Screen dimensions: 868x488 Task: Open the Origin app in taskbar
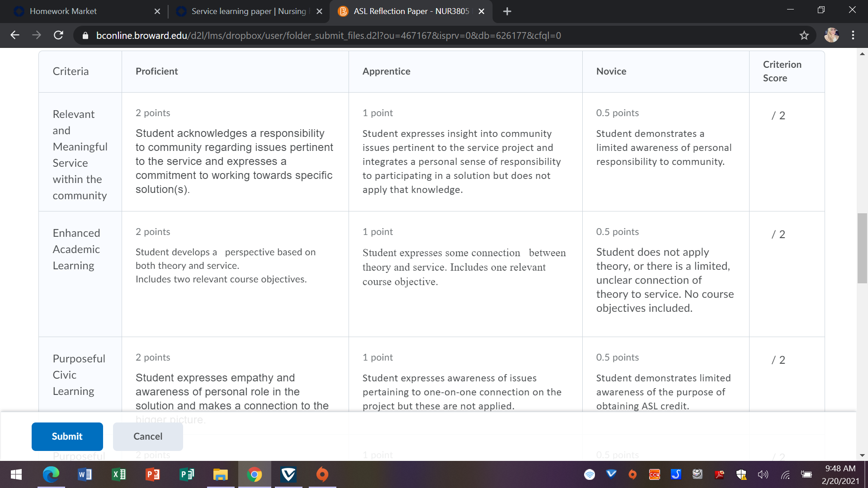(x=322, y=474)
